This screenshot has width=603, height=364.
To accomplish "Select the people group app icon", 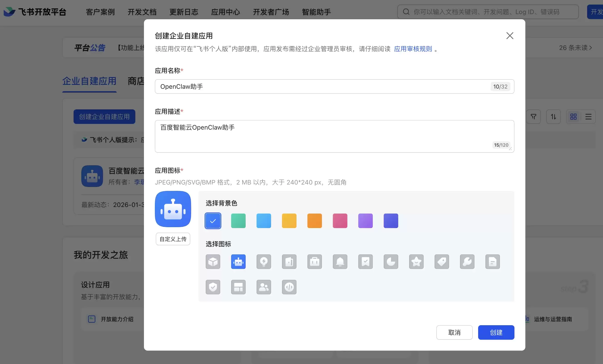I will point(264,287).
